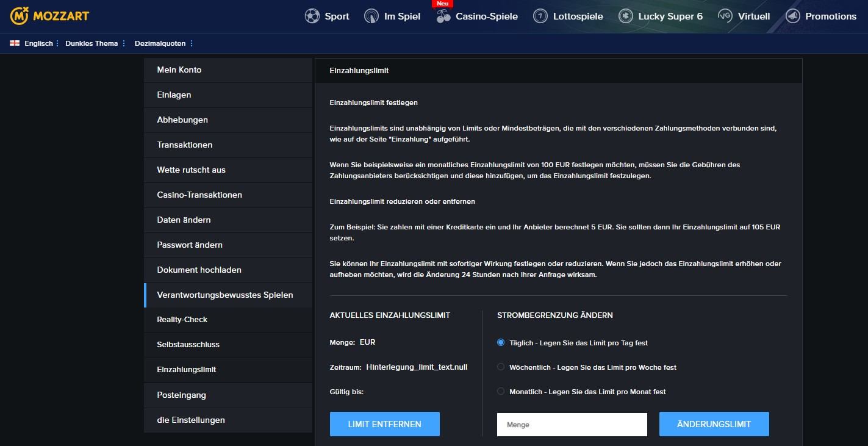Click the Änderungslimit button
This screenshot has width=868, height=446.
click(x=714, y=424)
